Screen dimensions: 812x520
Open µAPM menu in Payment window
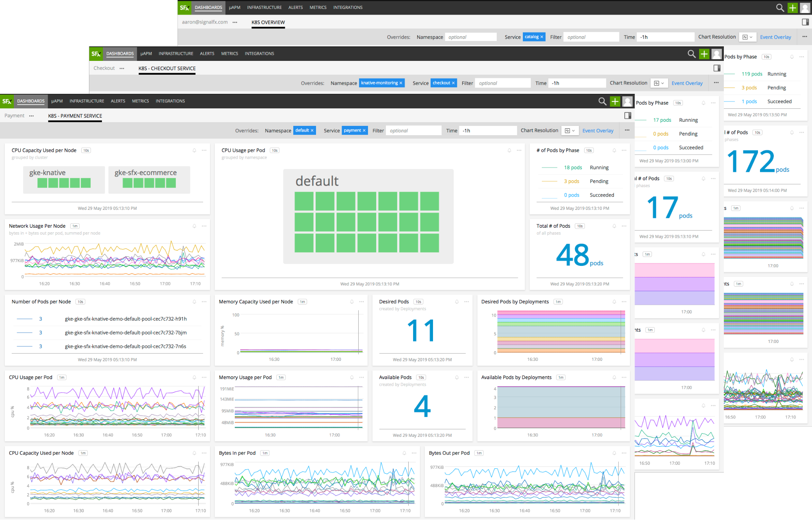click(57, 101)
